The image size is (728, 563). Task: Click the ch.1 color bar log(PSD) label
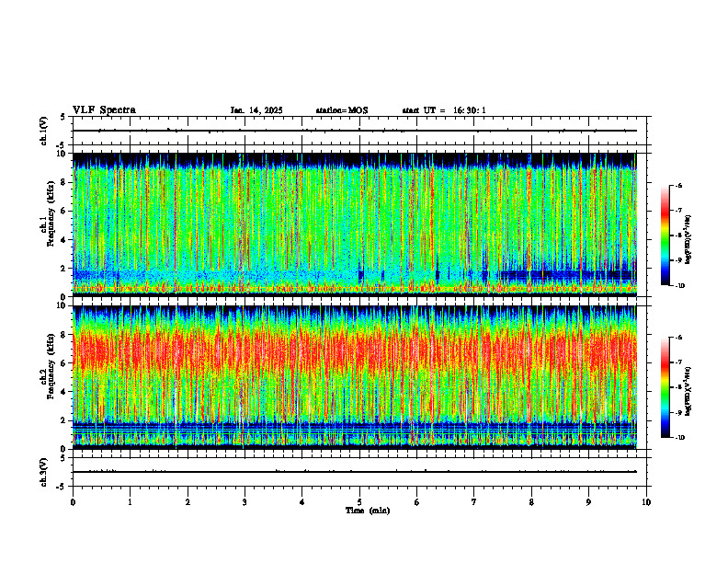click(688, 239)
